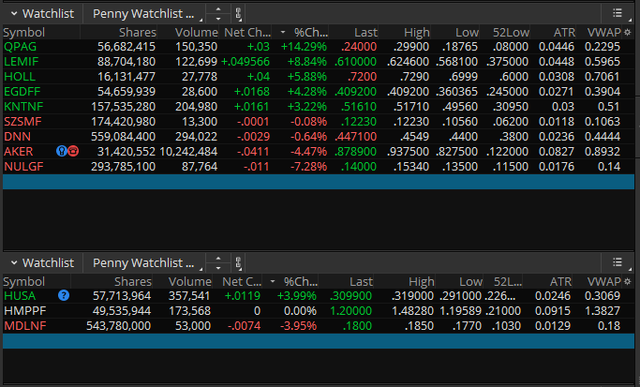Image resolution: width=640 pixels, height=387 pixels.
Task: Collapse the Watchlist gadget containing QPAG
Action: tap(14, 13)
